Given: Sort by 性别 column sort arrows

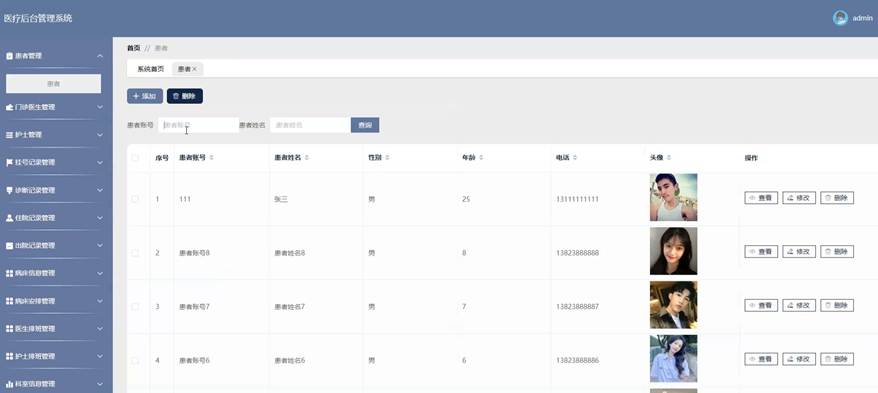Looking at the screenshot, I should click(387, 158).
